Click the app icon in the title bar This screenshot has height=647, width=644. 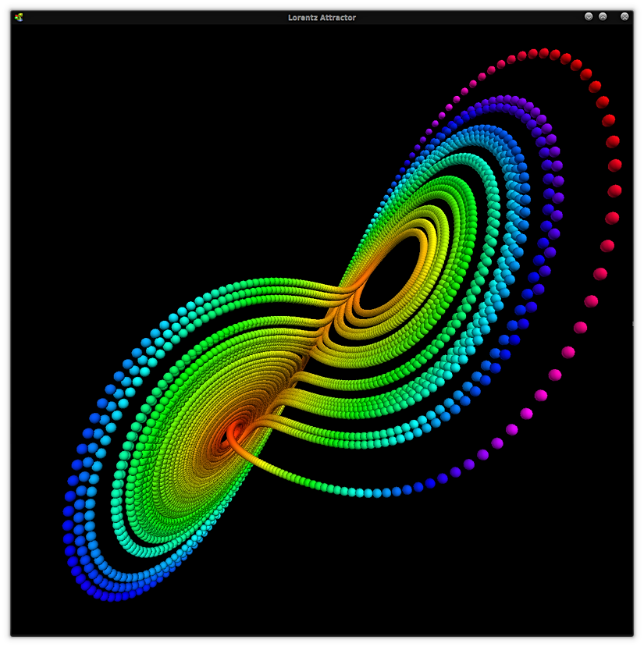click(19, 17)
